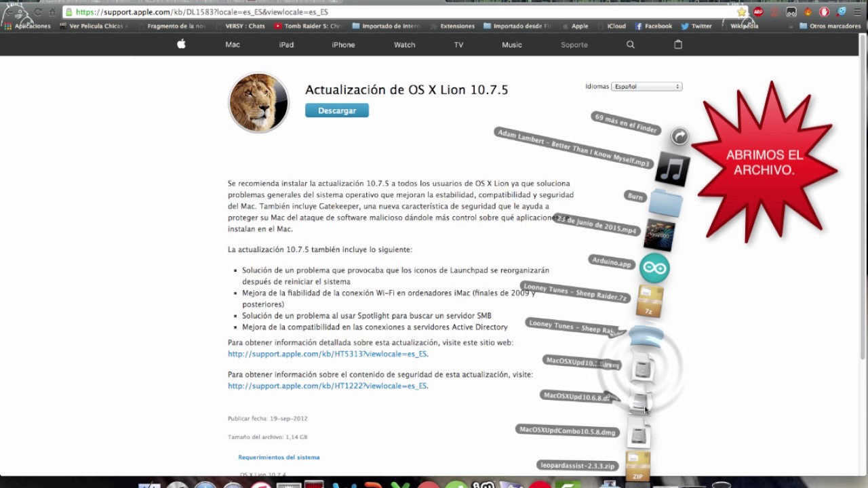This screenshot has height=488, width=868.
Task: Follow the HT1222 security content link
Action: (x=328, y=386)
